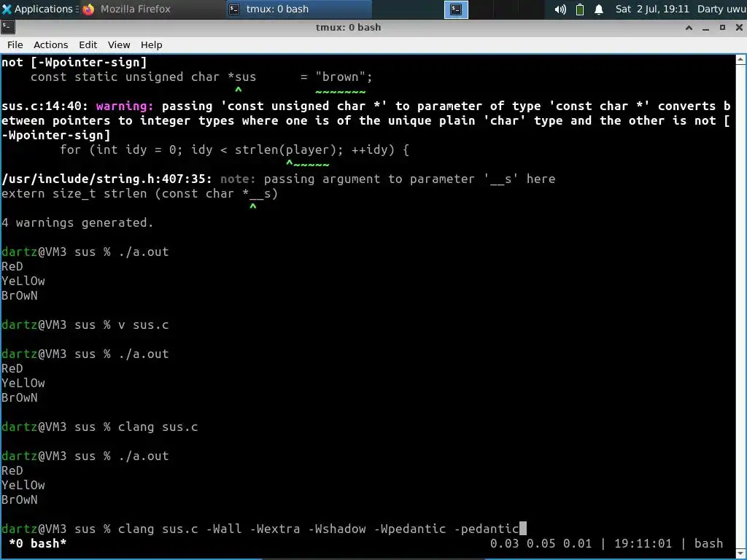Open the Help menu
The width and height of the screenshot is (747, 560).
pyautogui.click(x=152, y=44)
